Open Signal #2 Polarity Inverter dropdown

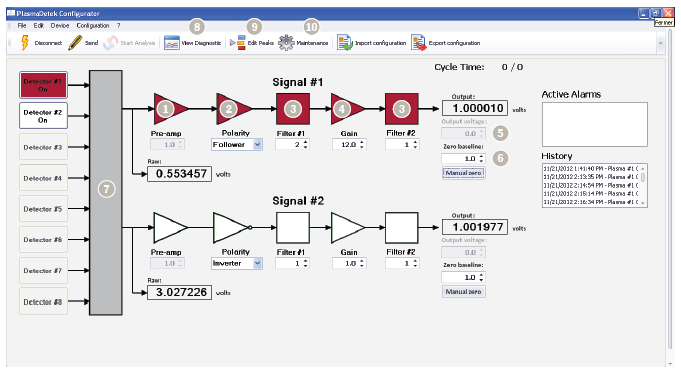click(258, 263)
